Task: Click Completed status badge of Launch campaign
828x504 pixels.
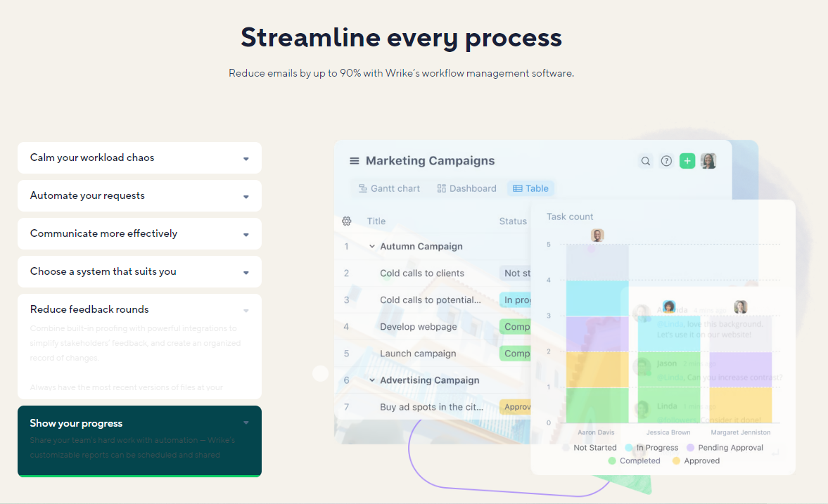Action: point(516,354)
